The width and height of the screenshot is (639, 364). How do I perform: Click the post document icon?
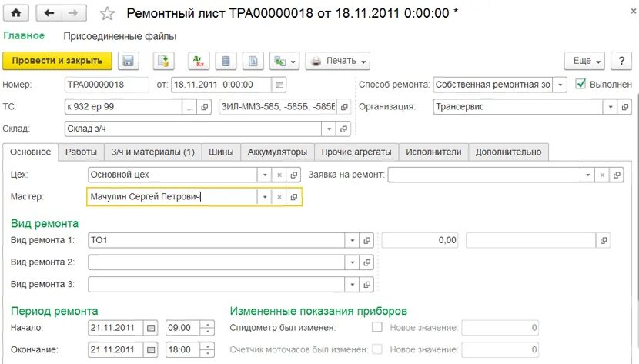163,61
